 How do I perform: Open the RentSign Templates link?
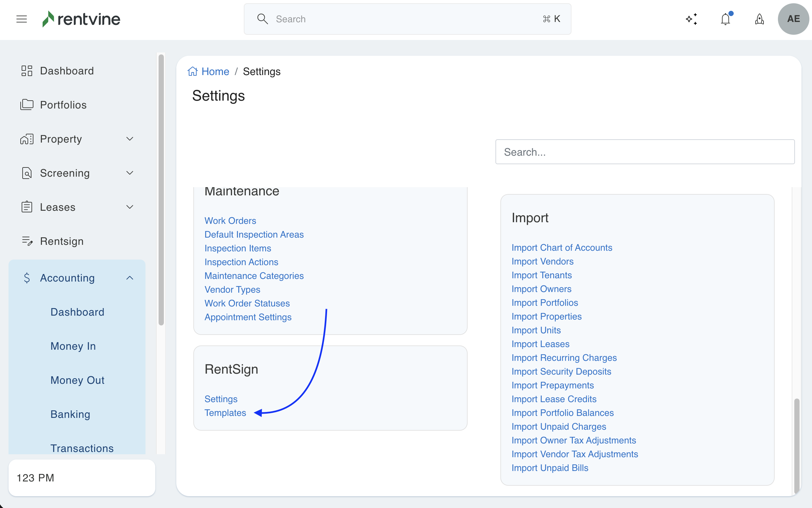225,413
